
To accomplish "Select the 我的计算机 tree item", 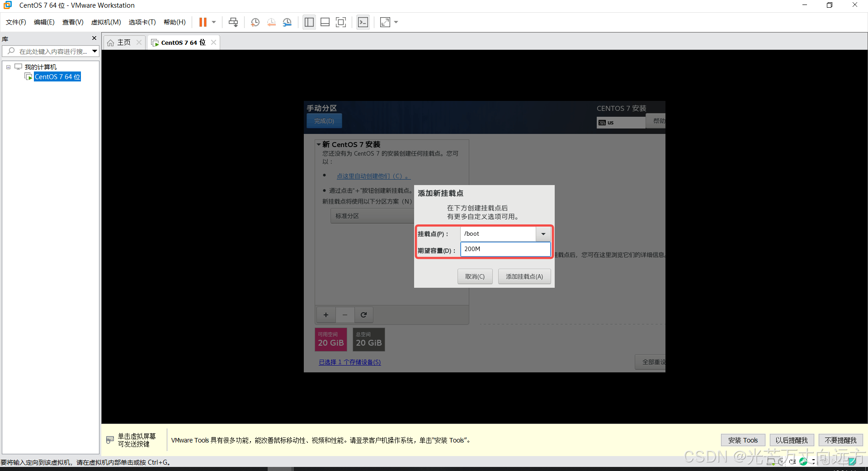I will click(40, 67).
